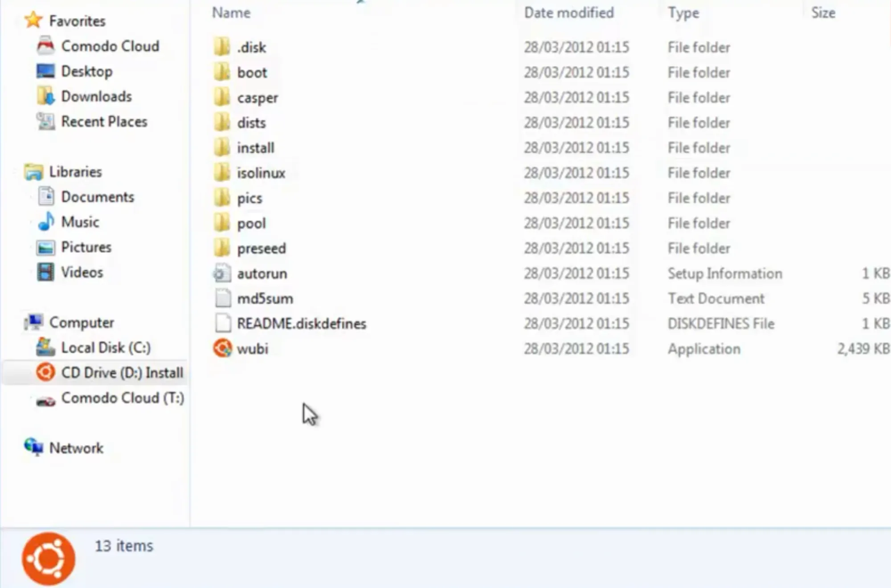Screen dimensions: 891x588
Task: Sort by the Name column header
Action: click(x=231, y=13)
